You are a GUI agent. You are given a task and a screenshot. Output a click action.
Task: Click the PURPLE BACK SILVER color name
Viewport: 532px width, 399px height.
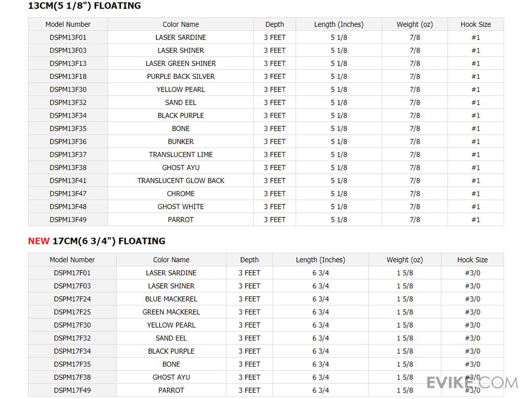click(x=181, y=76)
